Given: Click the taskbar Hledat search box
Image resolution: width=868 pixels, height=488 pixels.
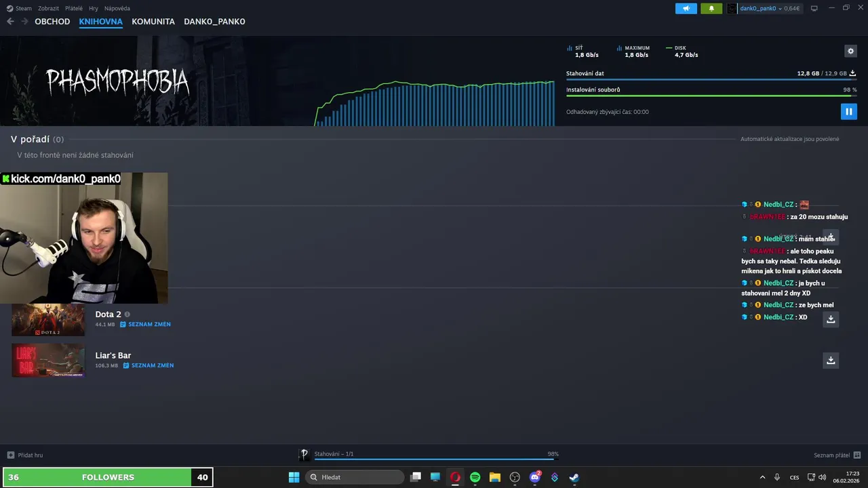Looking at the screenshot, I should (x=355, y=477).
